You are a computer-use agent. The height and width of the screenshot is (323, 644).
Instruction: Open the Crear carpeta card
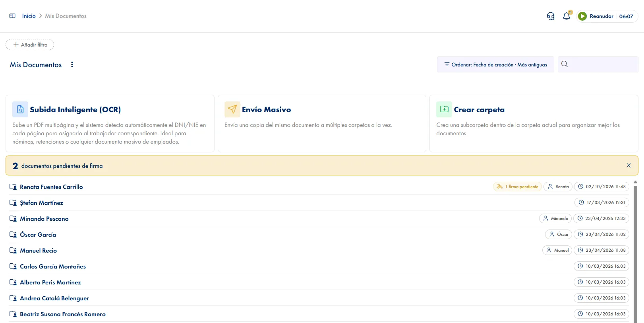click(534, 123)
